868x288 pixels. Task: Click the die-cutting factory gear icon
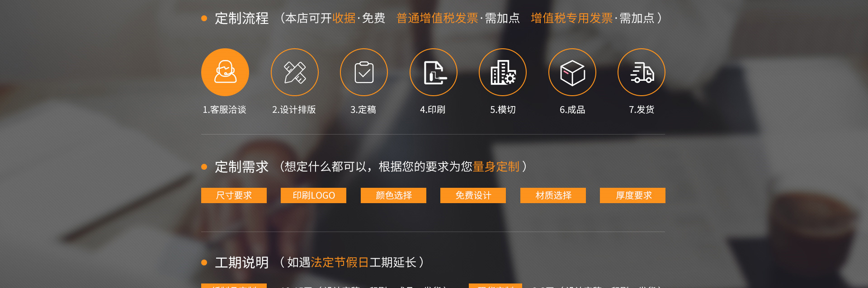point(503,72)
